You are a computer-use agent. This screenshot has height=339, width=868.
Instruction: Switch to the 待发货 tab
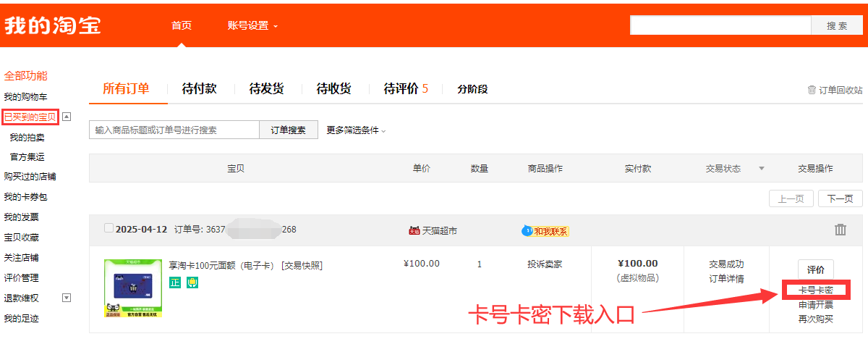[x=266, y=88]
